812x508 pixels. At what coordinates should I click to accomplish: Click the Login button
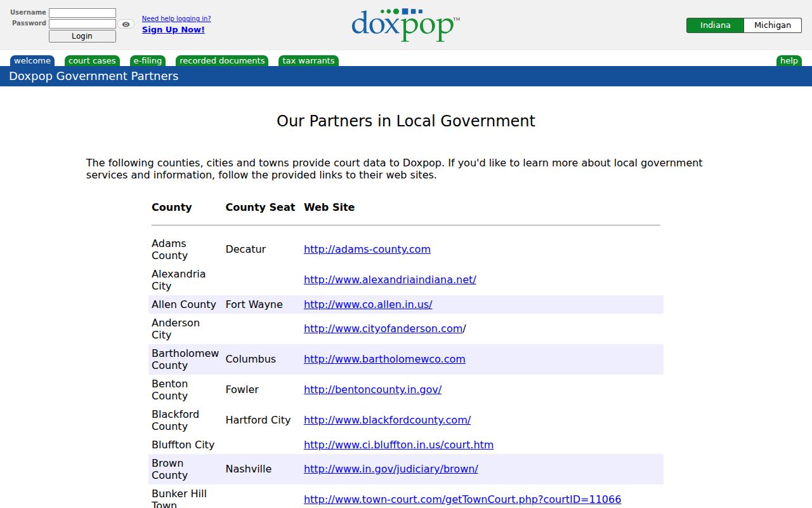(82, 36)
